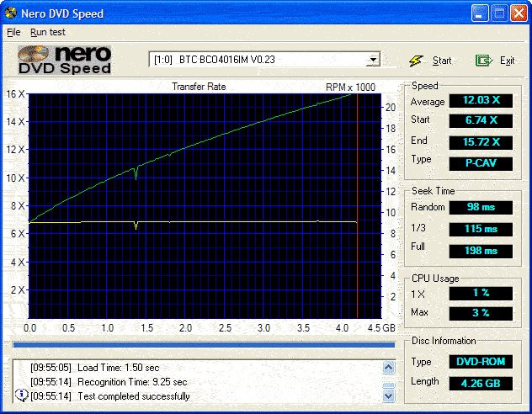
Task: Click the P-CAV type value
Action: 481,163
